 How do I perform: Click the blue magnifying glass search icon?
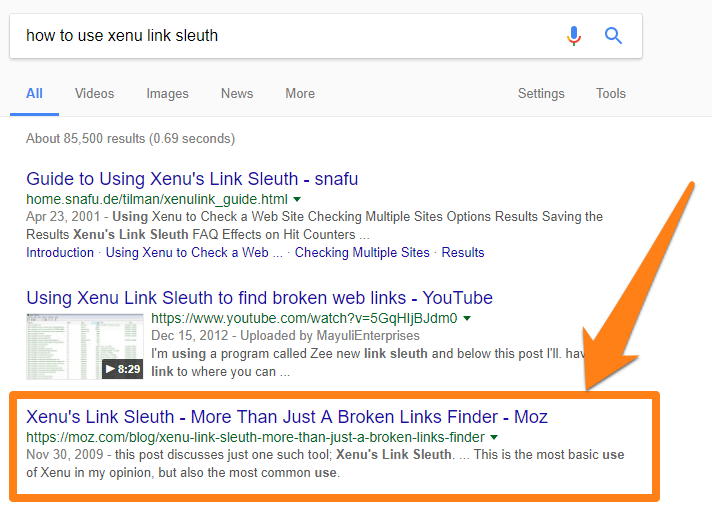(614, 36)
